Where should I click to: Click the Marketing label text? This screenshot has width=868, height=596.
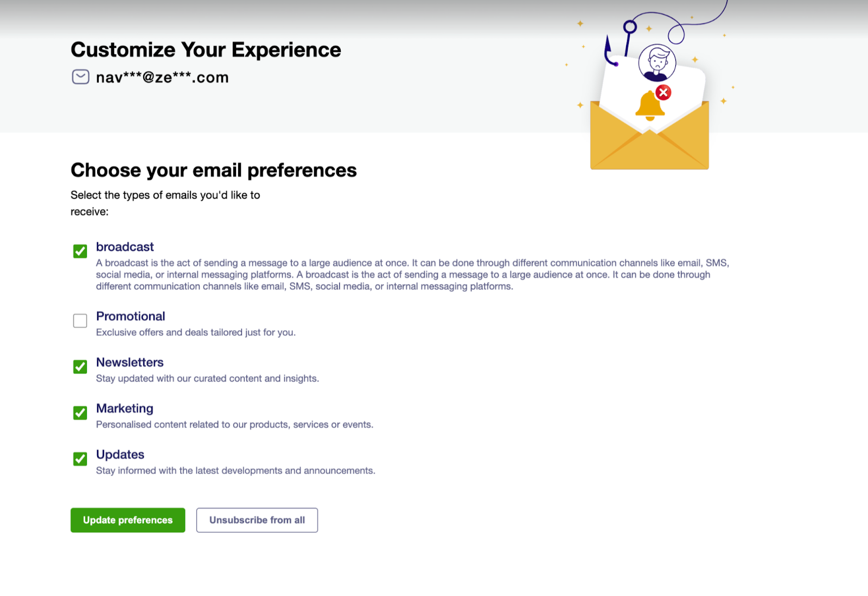pos(125,409)
